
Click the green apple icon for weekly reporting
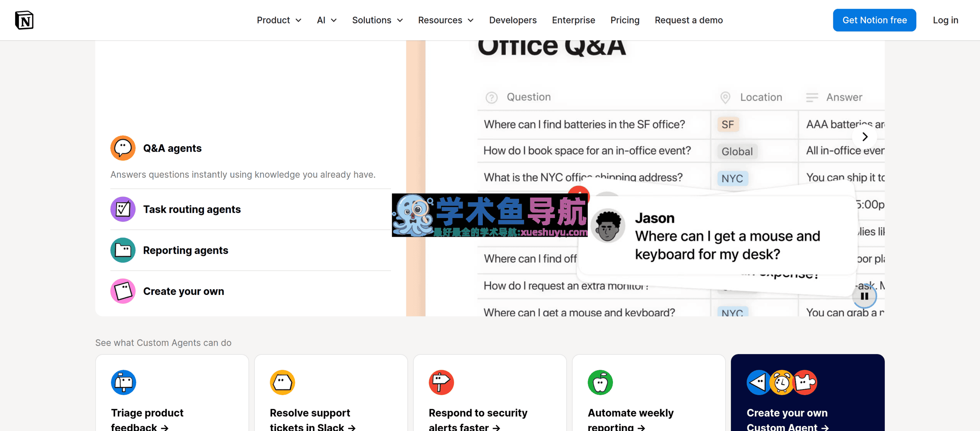[x=600, y=383]
